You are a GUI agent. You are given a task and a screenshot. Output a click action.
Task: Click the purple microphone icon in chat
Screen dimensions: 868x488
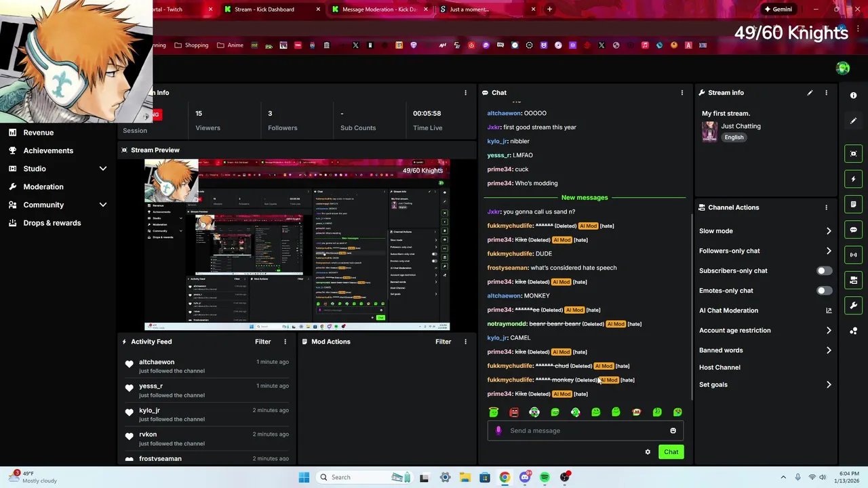click(x=498, y=430)
